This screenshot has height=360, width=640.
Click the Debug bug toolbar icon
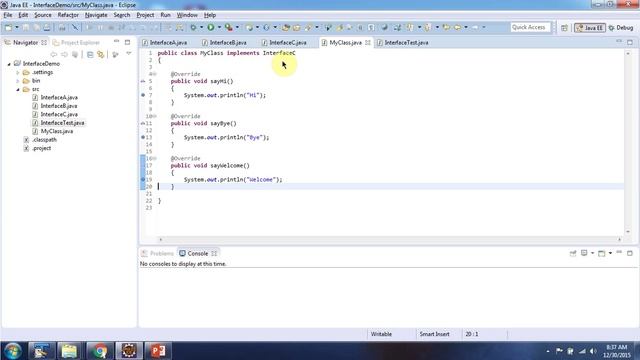click(x=193, y=27)
